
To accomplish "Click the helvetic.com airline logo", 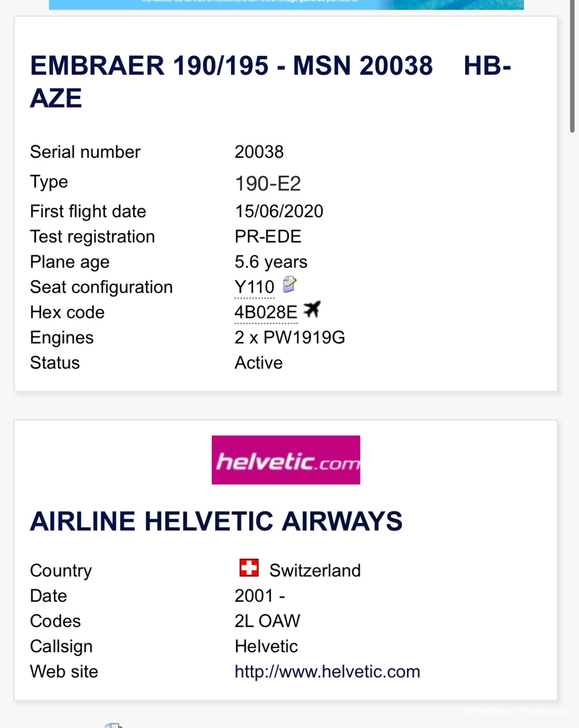I will [286, 460].
